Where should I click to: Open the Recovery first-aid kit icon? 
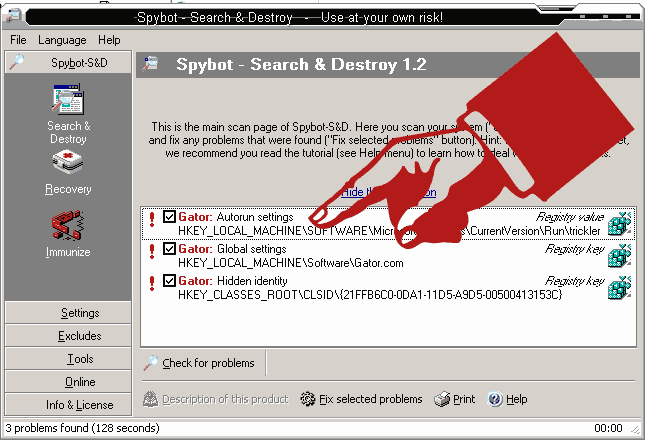68,162
